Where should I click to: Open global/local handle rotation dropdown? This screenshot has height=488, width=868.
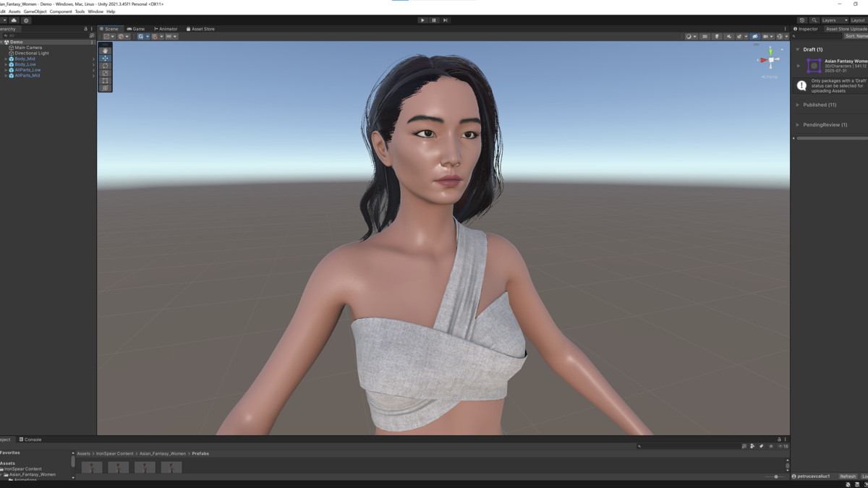click(123, 36)
